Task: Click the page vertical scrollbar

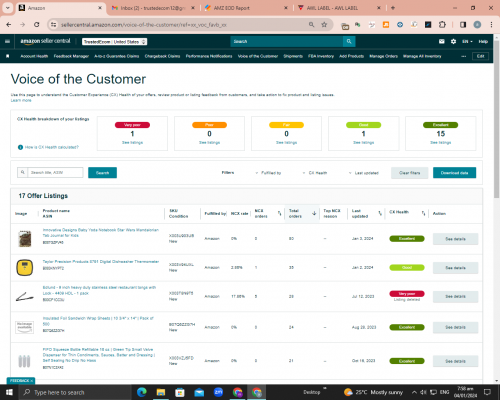Action: click(x=496, y=120)
